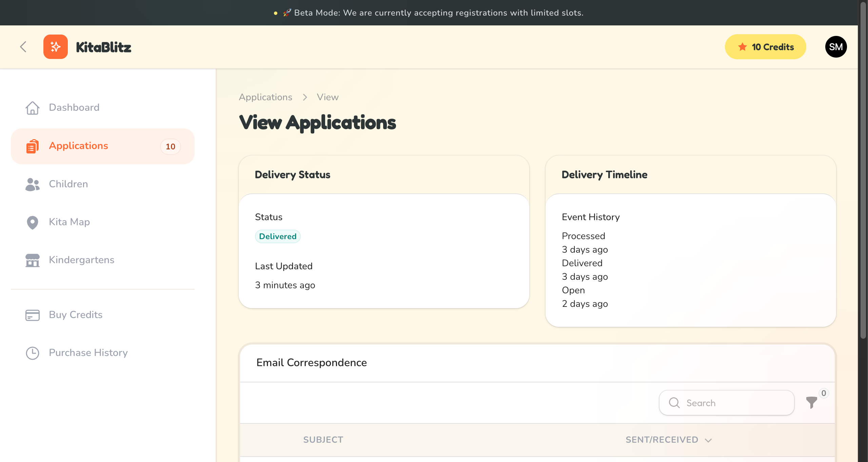This screenshot has height=462, width=868.
Task: Open the SM user avatar menu
Action: tap(836, 47)
